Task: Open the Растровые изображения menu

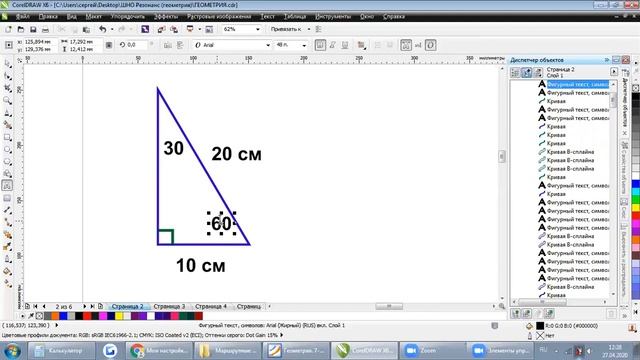Action: click(x=219, y=17)
